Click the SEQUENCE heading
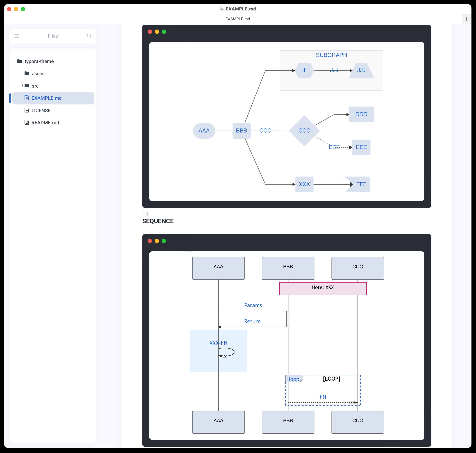476x453 pixels. click(x=158, y=221)
